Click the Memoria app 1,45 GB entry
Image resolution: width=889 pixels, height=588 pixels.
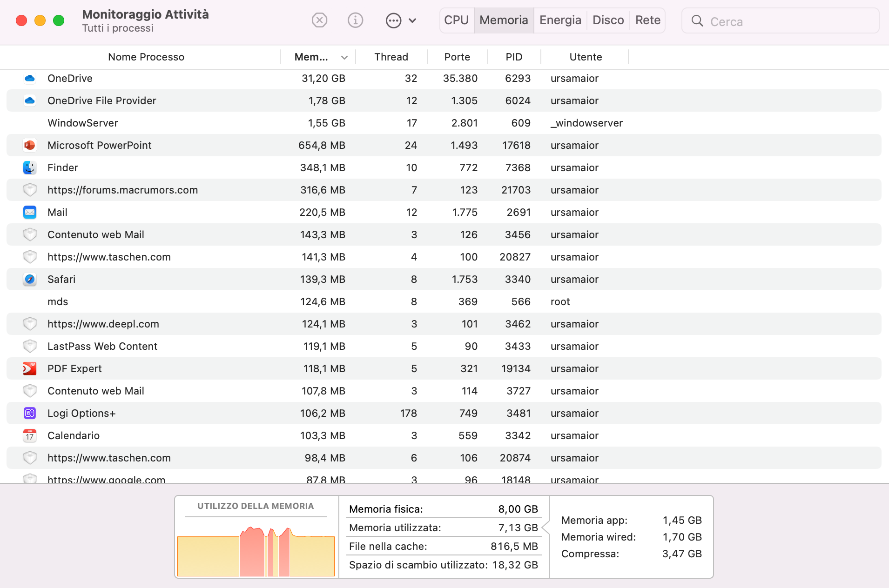pyautogui.click(x=631, y=520)
